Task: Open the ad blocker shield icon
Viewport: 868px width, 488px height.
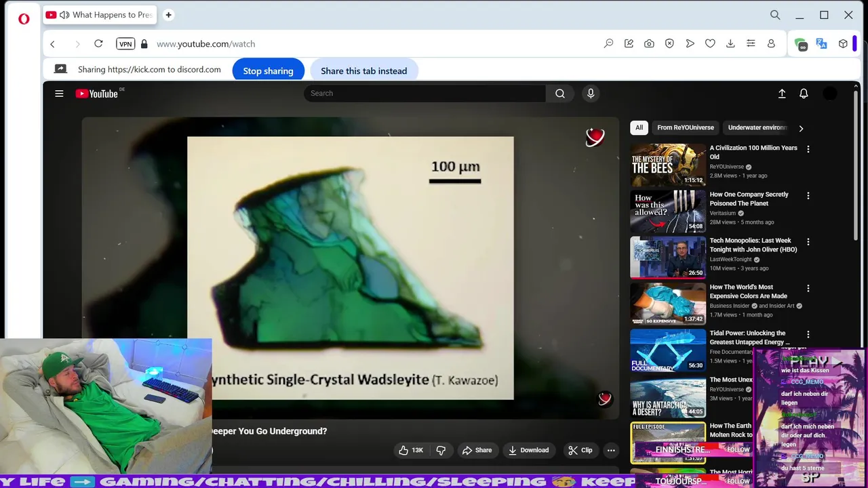Action: pyautogui.click(x=669, y=43)
